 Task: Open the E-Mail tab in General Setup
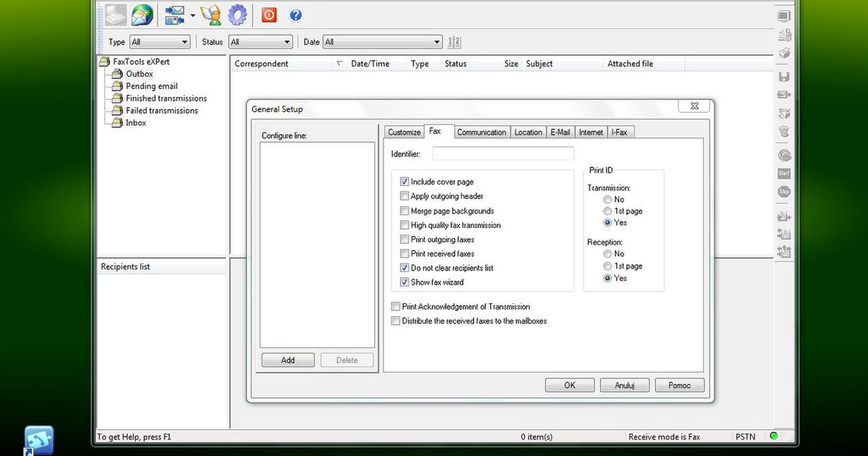tap(560, 132)
